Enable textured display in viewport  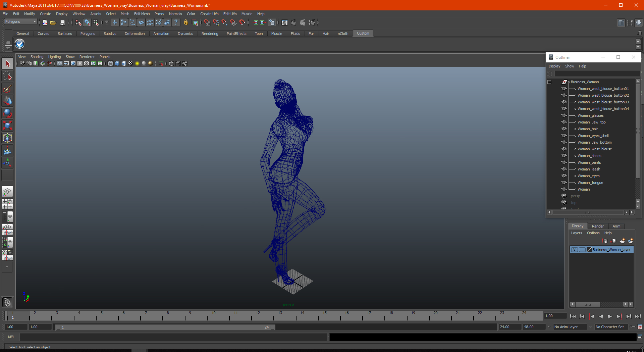point(130,63)
